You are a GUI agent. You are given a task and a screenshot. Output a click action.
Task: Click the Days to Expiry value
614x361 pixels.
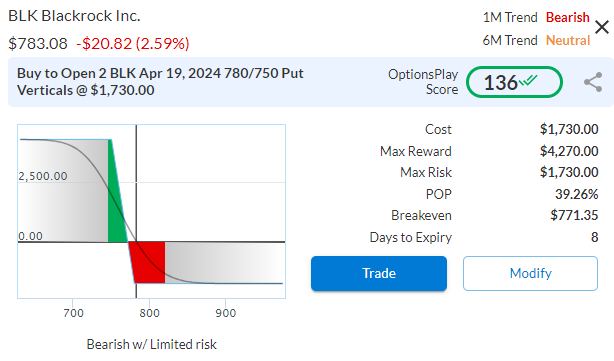pyautogui.click(x=594, y=237)
